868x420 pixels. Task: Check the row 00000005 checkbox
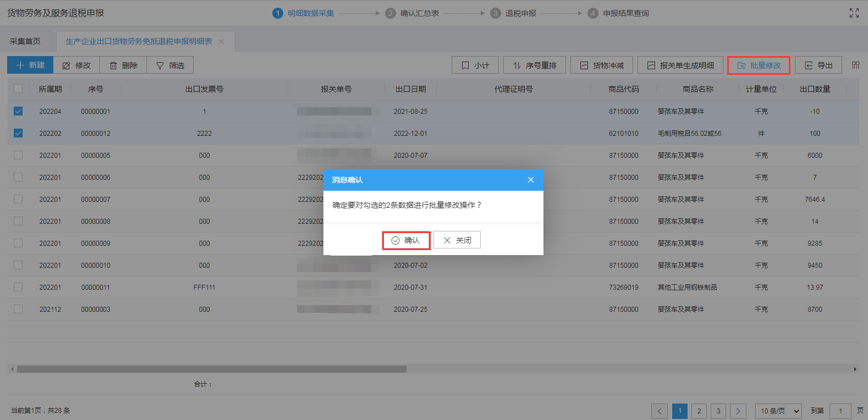tap(18, 155)
